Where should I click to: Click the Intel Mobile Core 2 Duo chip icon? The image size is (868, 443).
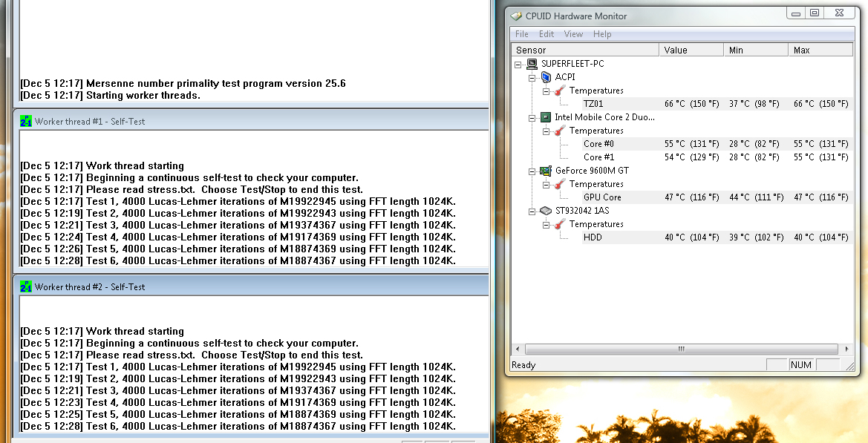[x=545, y=117]
